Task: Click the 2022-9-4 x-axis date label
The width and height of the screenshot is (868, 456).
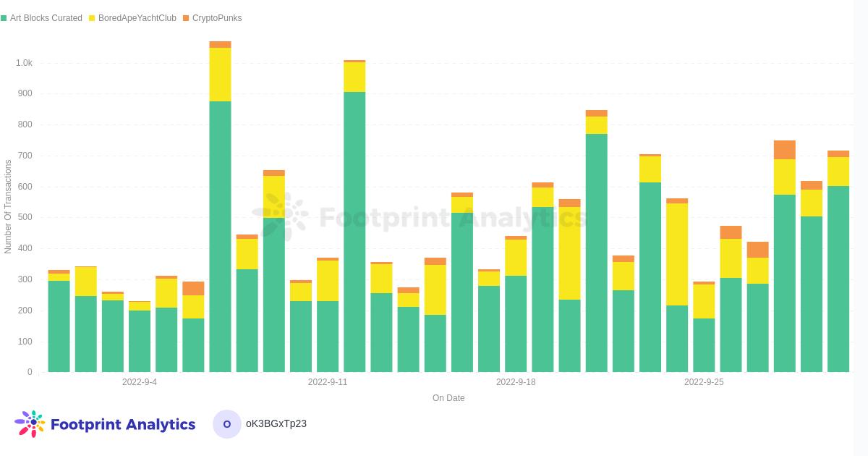Action: (x=140, y=382)
